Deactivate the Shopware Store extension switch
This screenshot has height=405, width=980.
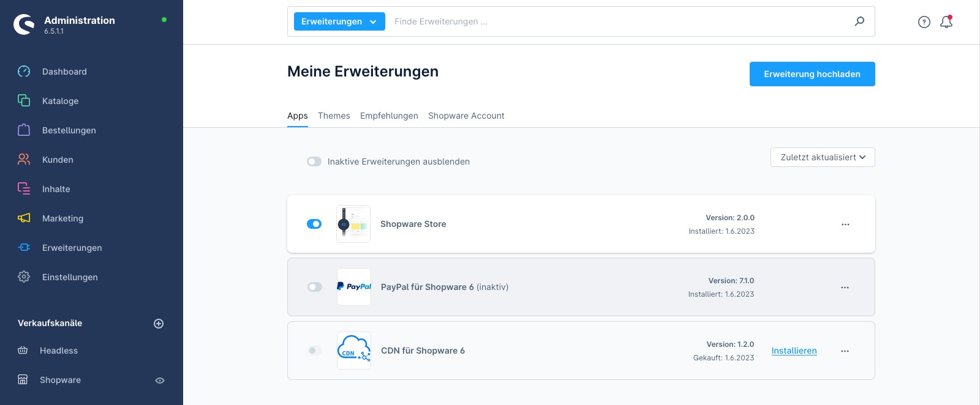tap(314, 224)
